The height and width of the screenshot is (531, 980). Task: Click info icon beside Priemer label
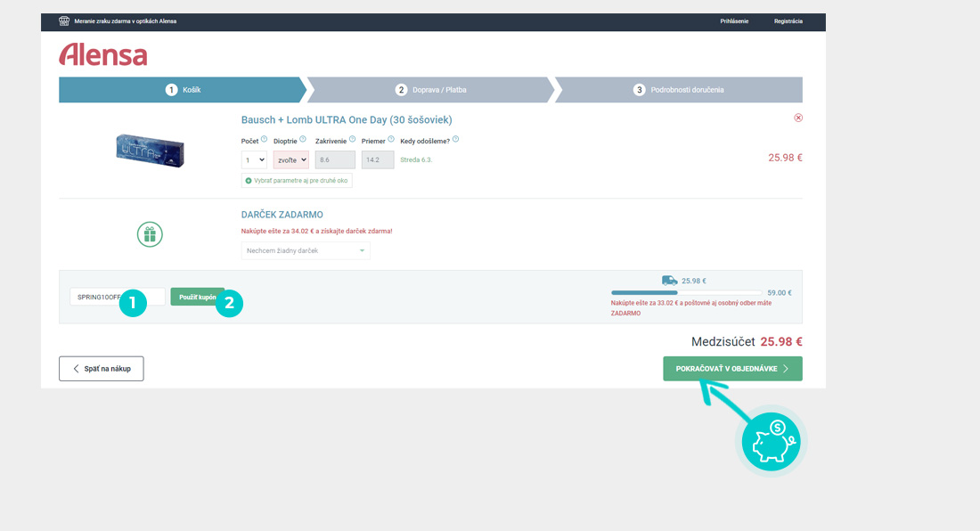(x=391, y=139)
